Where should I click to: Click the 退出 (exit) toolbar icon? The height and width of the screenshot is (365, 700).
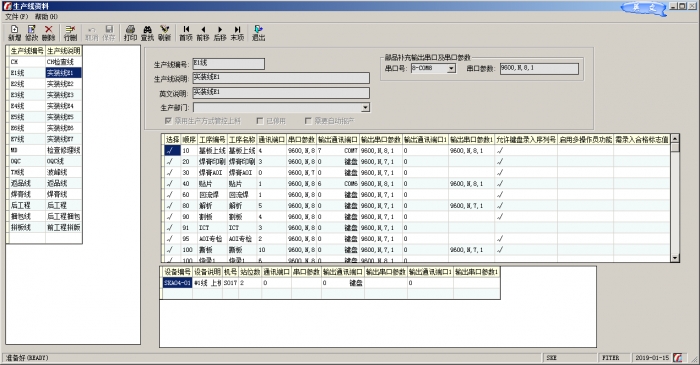258,33
